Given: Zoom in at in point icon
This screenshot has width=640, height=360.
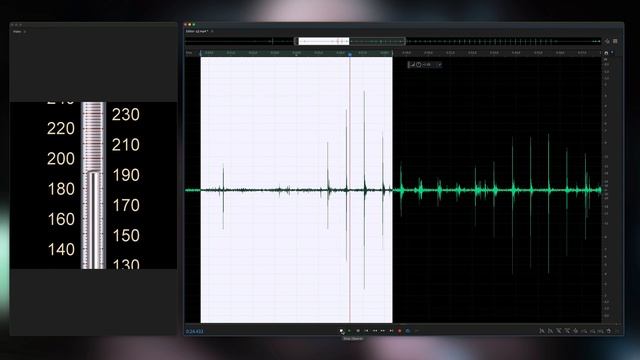Looking at the screenshot, I should click(584, 331).
